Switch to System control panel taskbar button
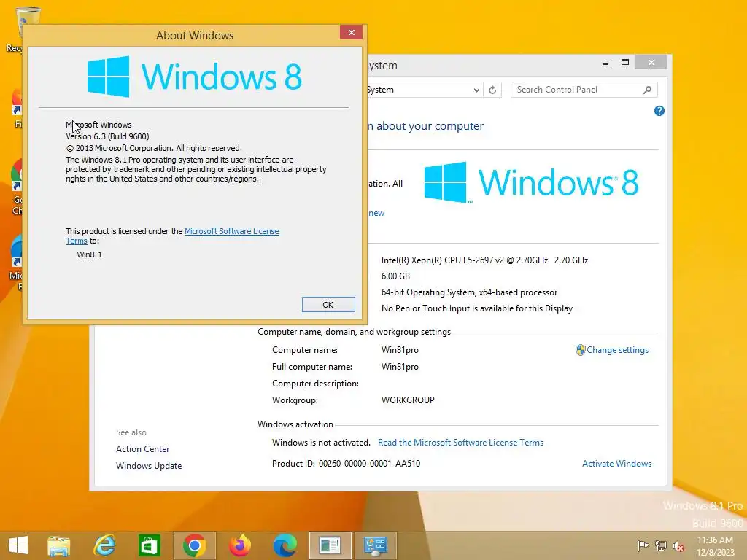 click(376, 545)
